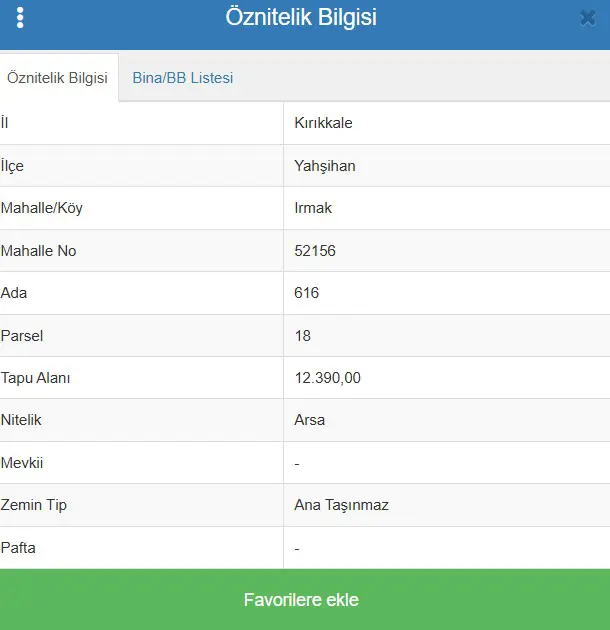Click the Mahalle No value 52156
Viewport: 610px width, 630px height.
tap(315, 251)
